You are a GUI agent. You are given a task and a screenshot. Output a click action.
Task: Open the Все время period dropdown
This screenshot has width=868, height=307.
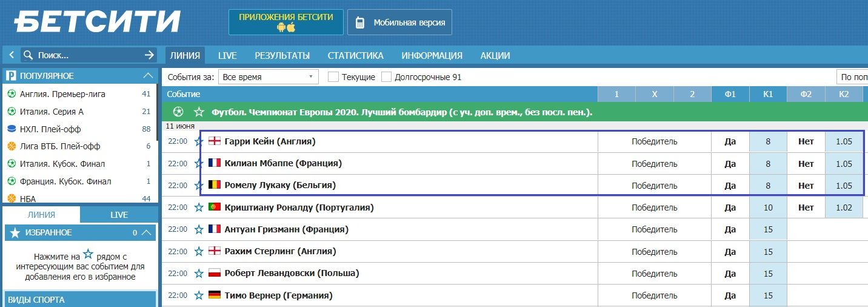(x=269, y=77)
